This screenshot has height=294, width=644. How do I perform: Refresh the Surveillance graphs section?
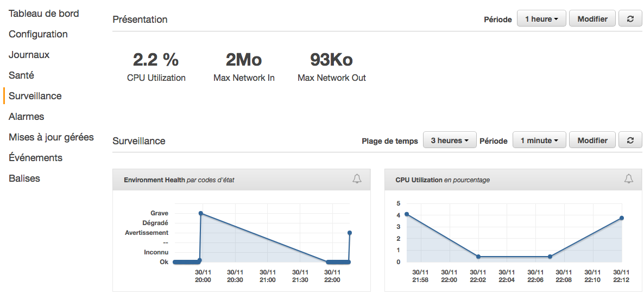(x=630, y=140)
